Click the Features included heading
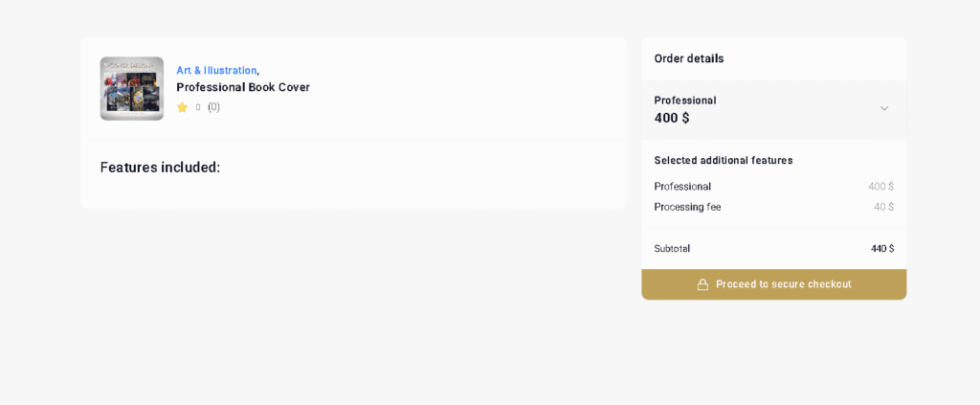The image size is (980, 405). pos(160,168)
